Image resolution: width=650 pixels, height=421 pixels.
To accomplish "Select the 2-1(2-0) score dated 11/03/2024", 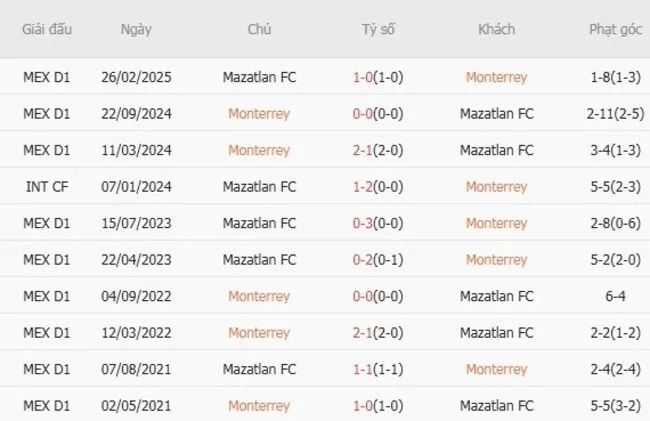I will 378,150.
